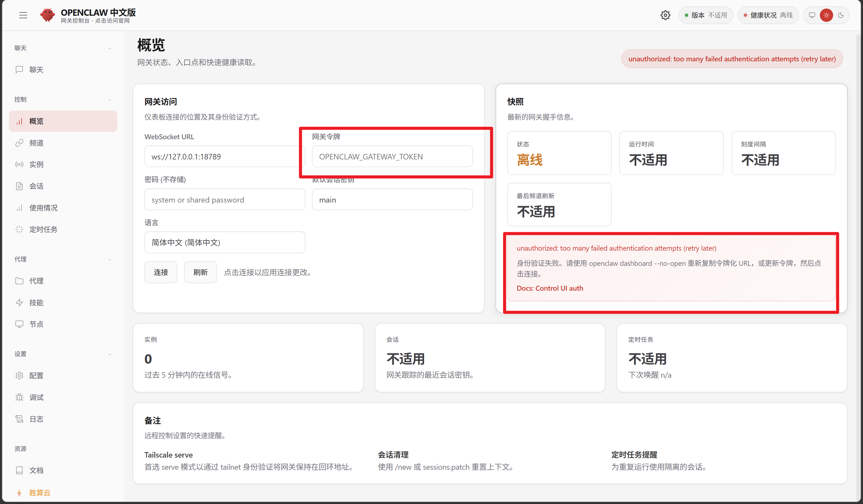This screenshot has height=504, width=863.
Task: Click the 连接 connect button
Action: click(161, 272)
